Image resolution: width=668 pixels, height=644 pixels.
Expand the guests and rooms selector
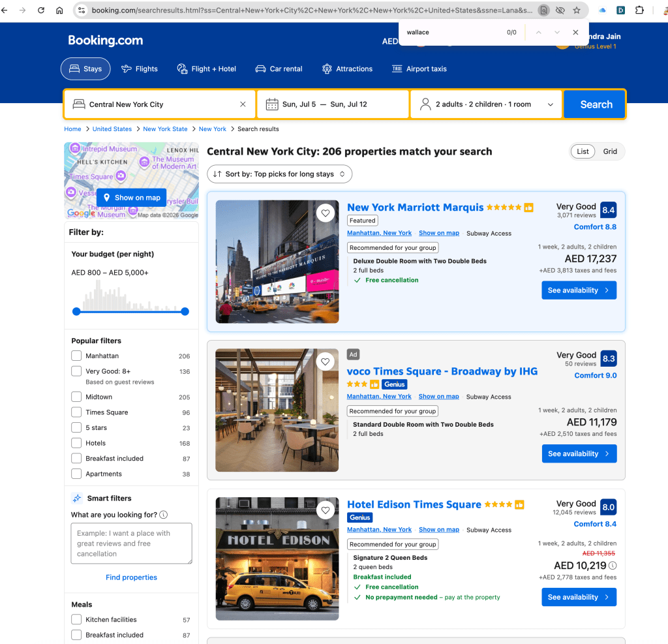[x=486, y=104]
